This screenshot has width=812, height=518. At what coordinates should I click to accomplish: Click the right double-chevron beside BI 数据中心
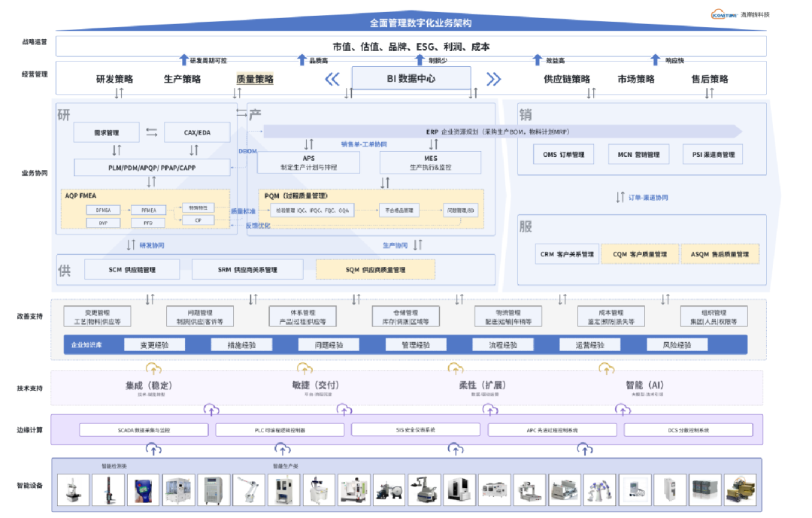(493, 79)
